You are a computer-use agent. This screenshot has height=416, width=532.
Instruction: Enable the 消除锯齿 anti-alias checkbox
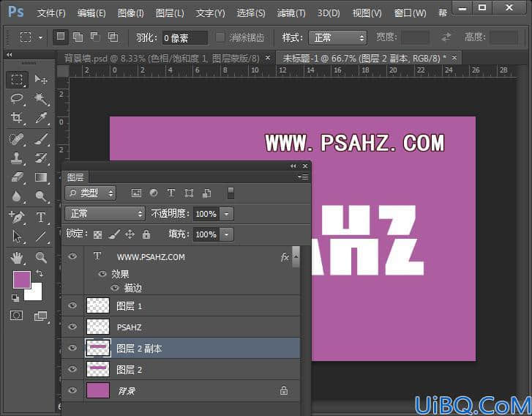pos(220,37)
